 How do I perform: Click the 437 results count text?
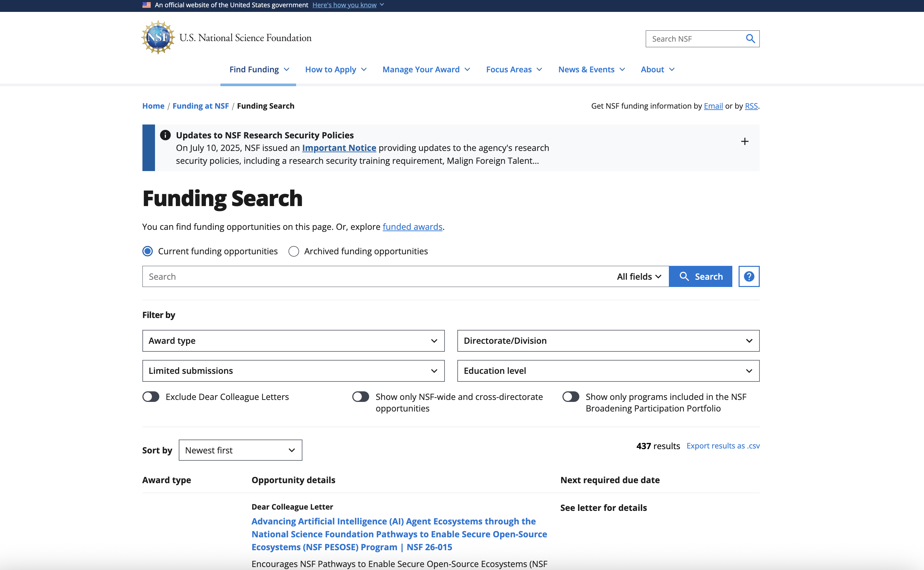[x=658, y=446]
